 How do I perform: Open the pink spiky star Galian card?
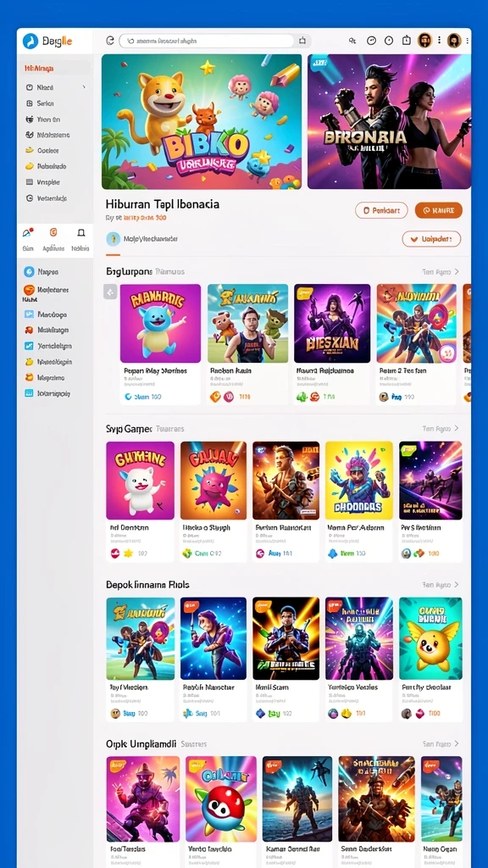(213, 480)
